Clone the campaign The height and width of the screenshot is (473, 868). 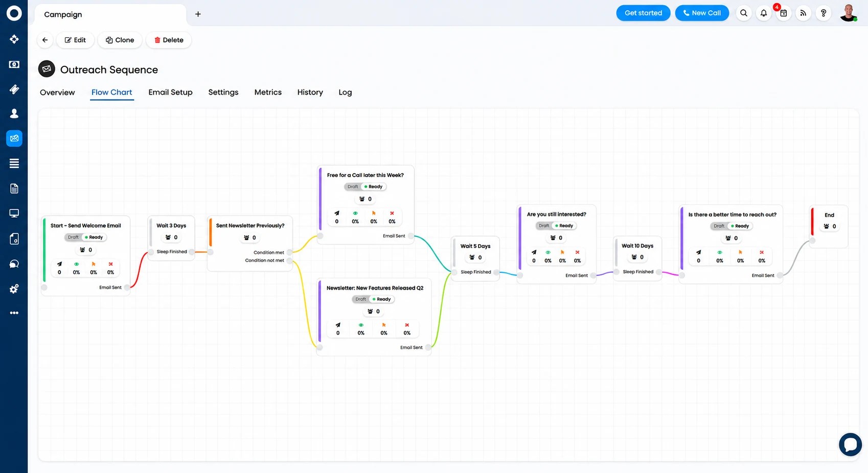coord(120,40)
